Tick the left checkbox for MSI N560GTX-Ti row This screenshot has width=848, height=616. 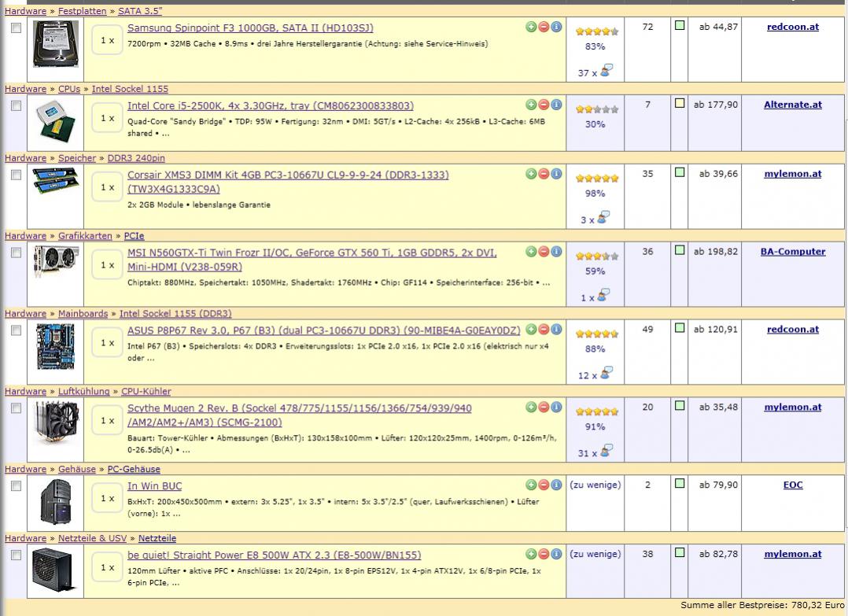[17, 253]
